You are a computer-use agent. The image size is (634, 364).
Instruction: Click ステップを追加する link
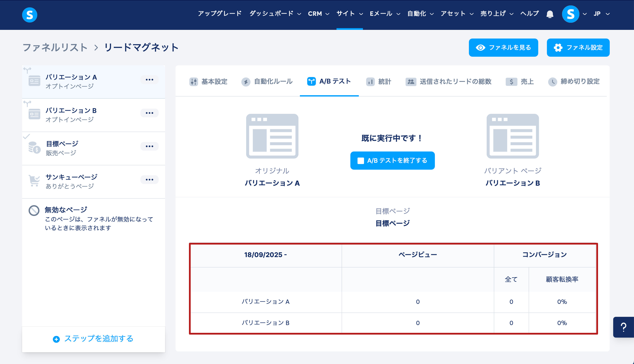coord(93,339)
